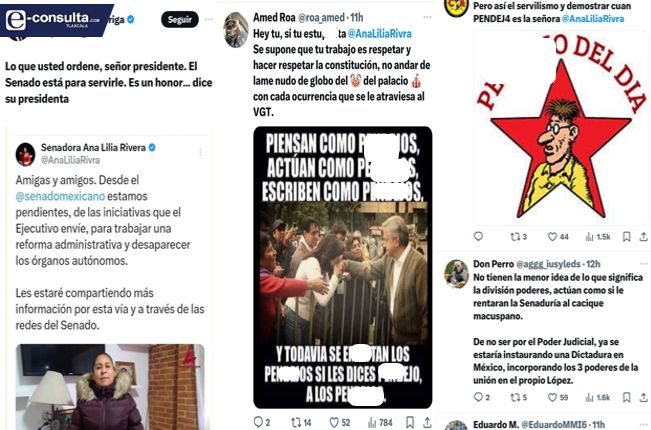Open @AnaLiliaRivra mention in Amed Roa's tweet

click(379, 34)
